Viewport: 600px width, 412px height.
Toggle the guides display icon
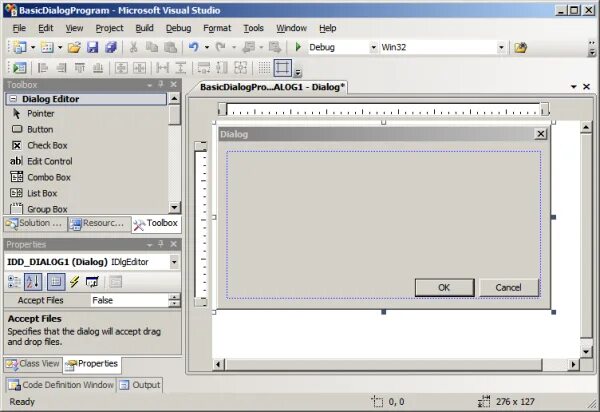click(x=282, y=68)
